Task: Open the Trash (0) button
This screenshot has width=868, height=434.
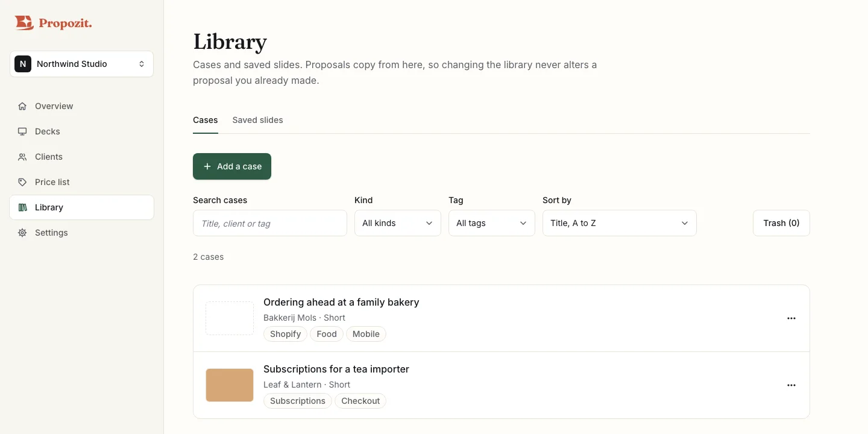Action: 781,223
